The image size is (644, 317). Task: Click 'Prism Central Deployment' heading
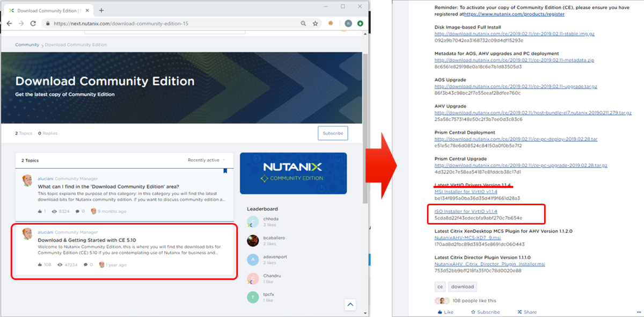(465, 132)
